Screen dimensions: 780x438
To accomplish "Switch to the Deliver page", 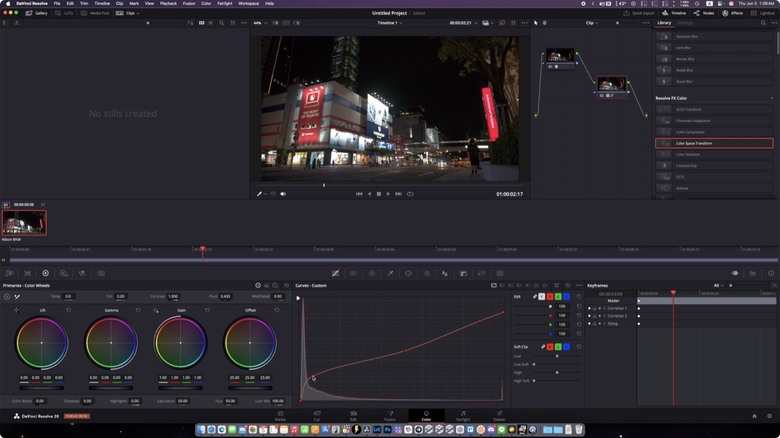I will pyautogui.click(x=499, y=416).
